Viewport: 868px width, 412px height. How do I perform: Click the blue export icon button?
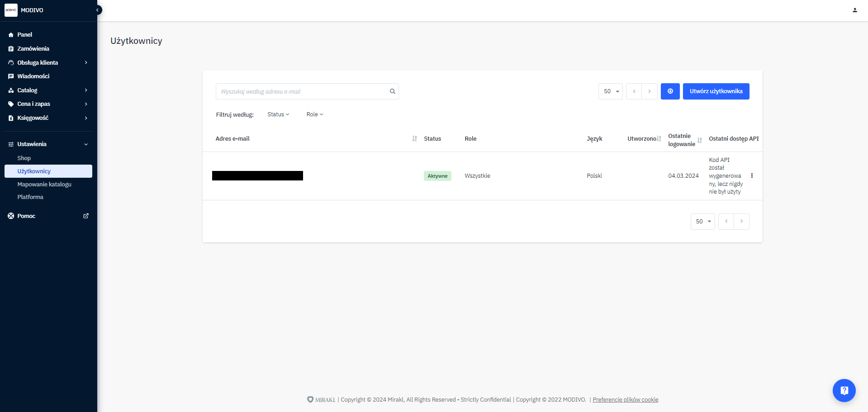click(x=670, y=91)
